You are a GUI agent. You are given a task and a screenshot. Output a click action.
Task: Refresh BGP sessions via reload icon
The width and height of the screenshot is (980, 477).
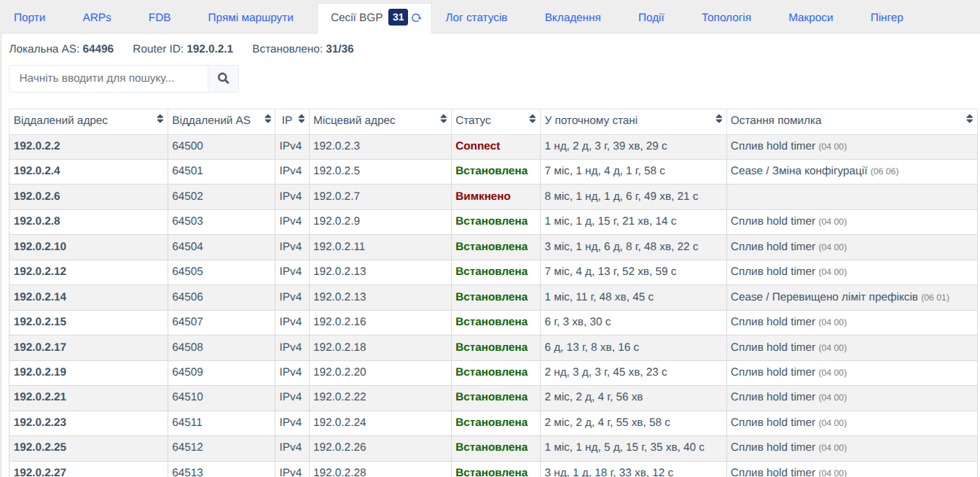(x=417, y=18)
